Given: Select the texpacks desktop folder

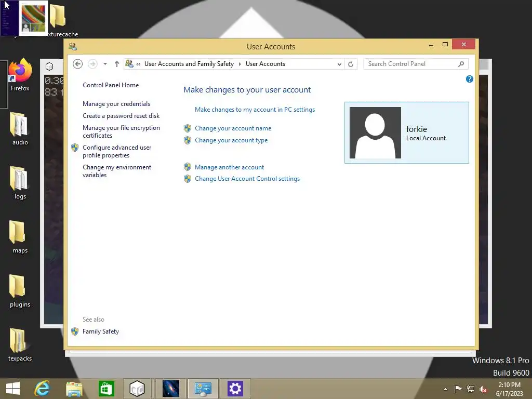Looking at the screenshot, I should click(20, 345).
